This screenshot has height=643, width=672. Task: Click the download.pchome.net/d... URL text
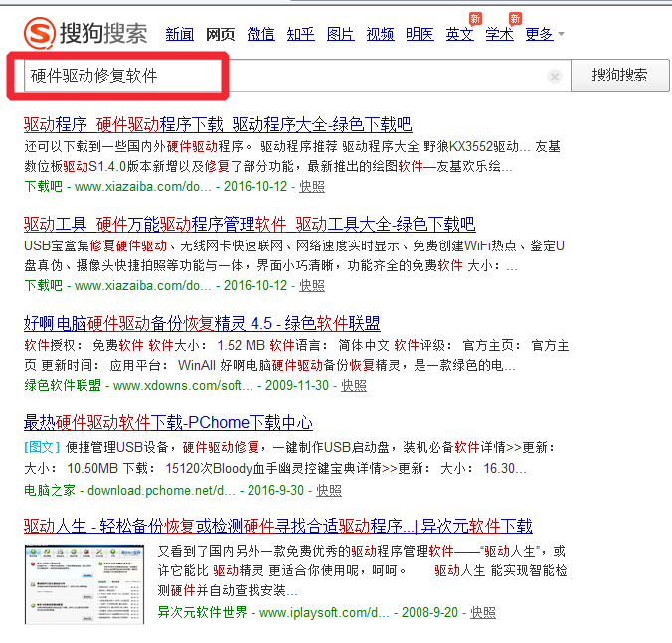pyautogui.click(x=161, y=490)
